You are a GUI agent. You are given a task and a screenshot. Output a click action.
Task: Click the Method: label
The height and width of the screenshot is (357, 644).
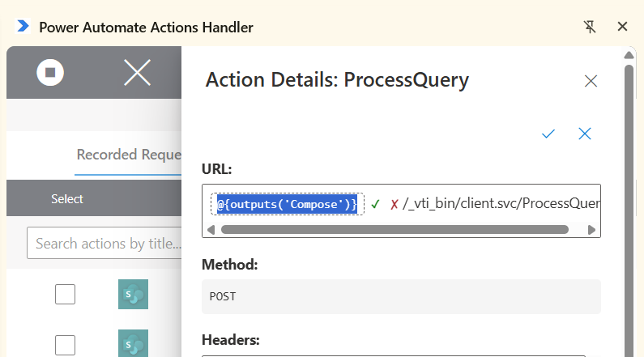pos(229,265)
